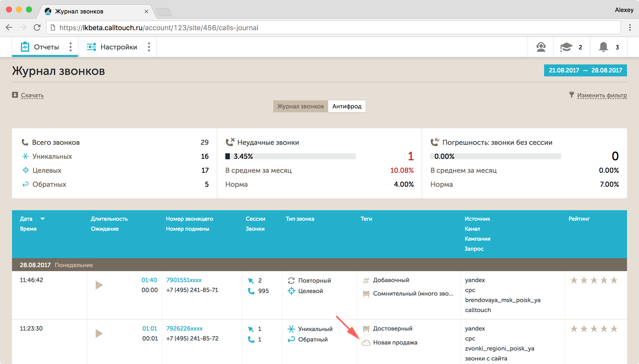
Task: Click the brendovaya_msk_poisk_ya campaign text
Action: [503, 300]
